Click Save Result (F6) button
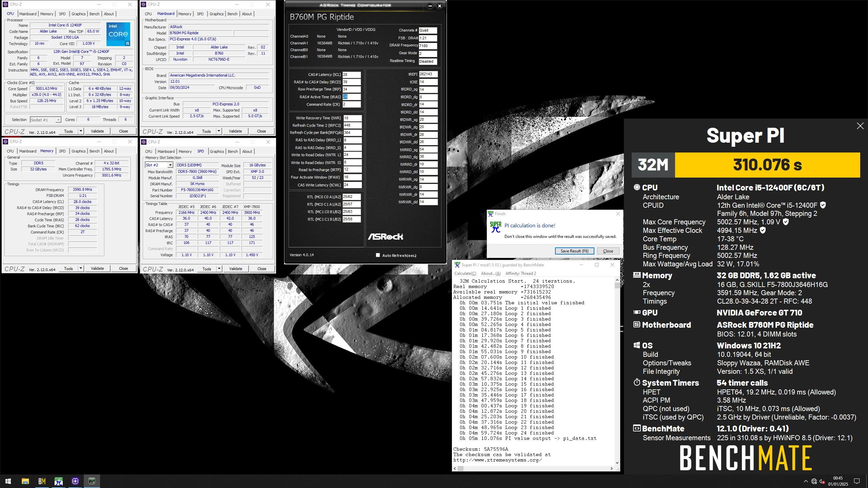The width and height of the screenshot is (868, 488). tap(574, 251)
